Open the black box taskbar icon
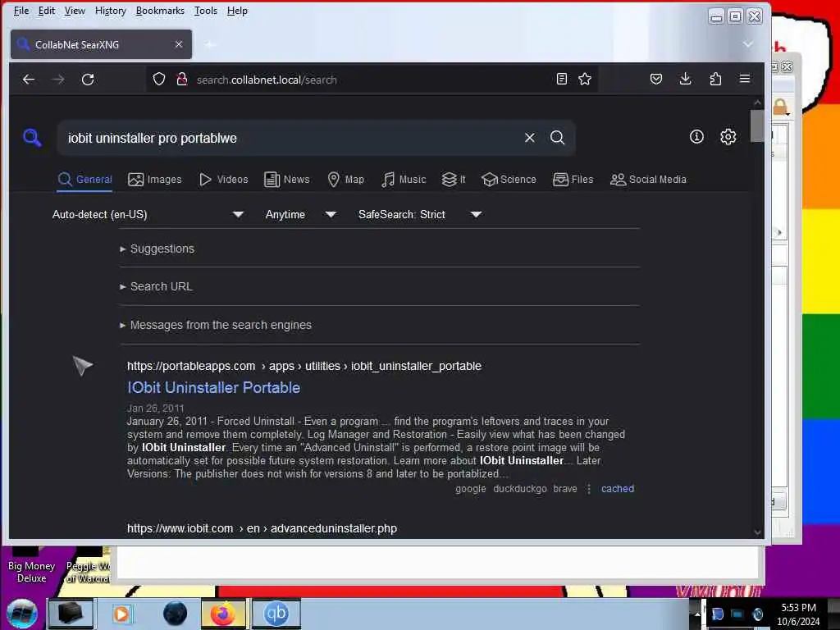The width and height of the screenshot is (840, 630). [71, 614]
